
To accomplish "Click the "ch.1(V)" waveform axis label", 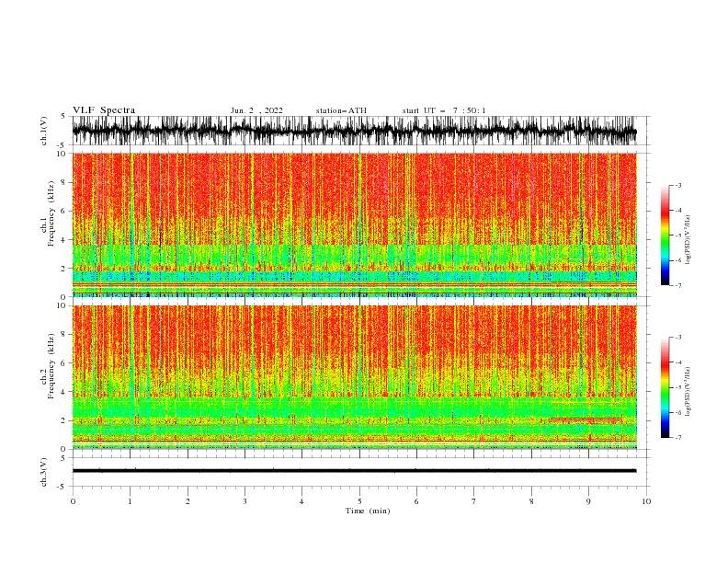I will click(x=44, y=131).
